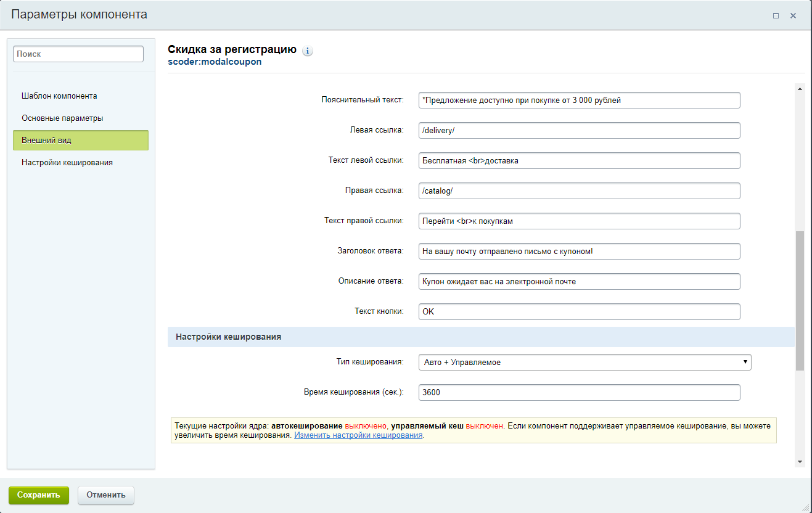Edit the Правая ссылка field with /catalog/
The width and height of the screenshot is (812, 513).
[578, 191]
